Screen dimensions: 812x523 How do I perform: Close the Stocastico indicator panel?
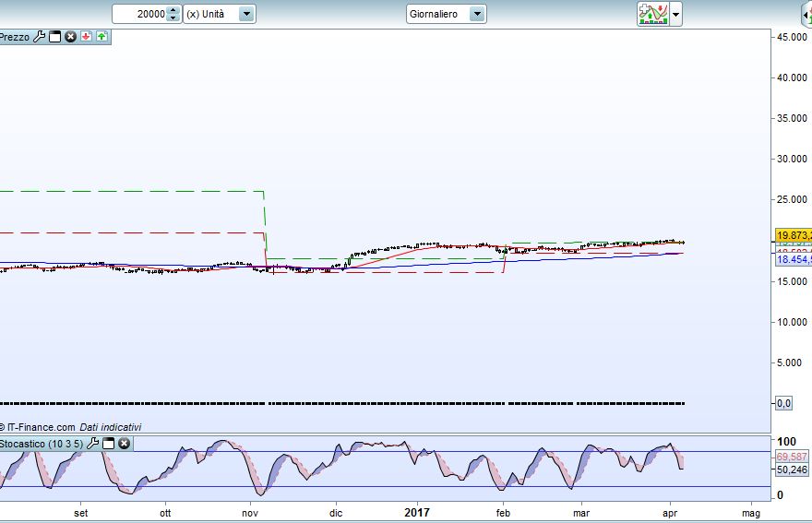pyautogui.click(x=124, y=444)
